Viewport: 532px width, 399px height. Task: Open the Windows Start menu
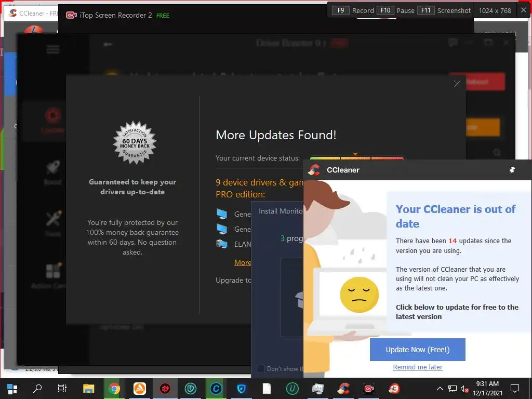pos(12,389)
